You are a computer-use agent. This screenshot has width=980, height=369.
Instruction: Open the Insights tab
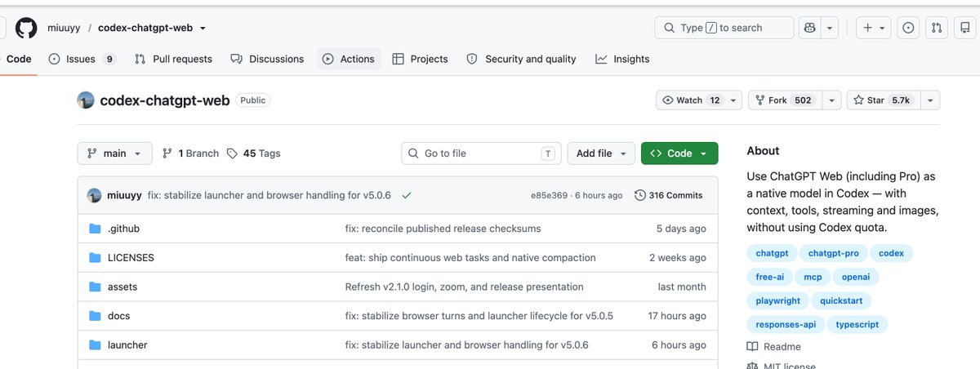pos(623,59)
